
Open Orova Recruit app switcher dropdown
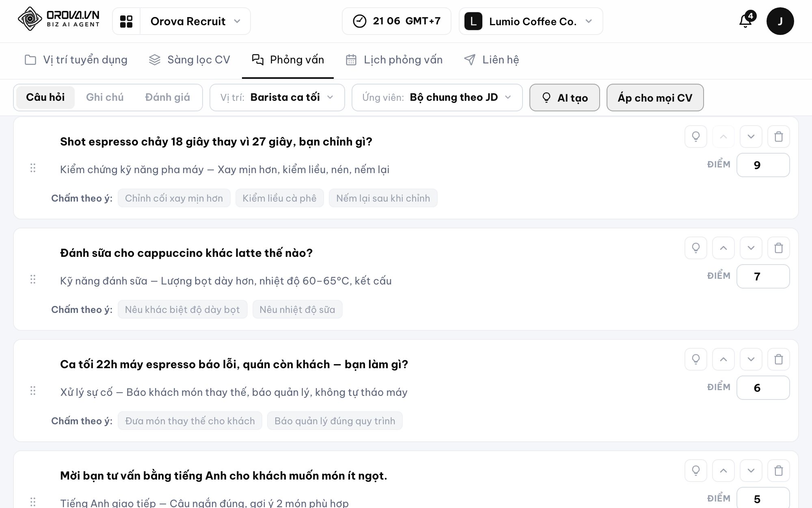click(195, 21)
